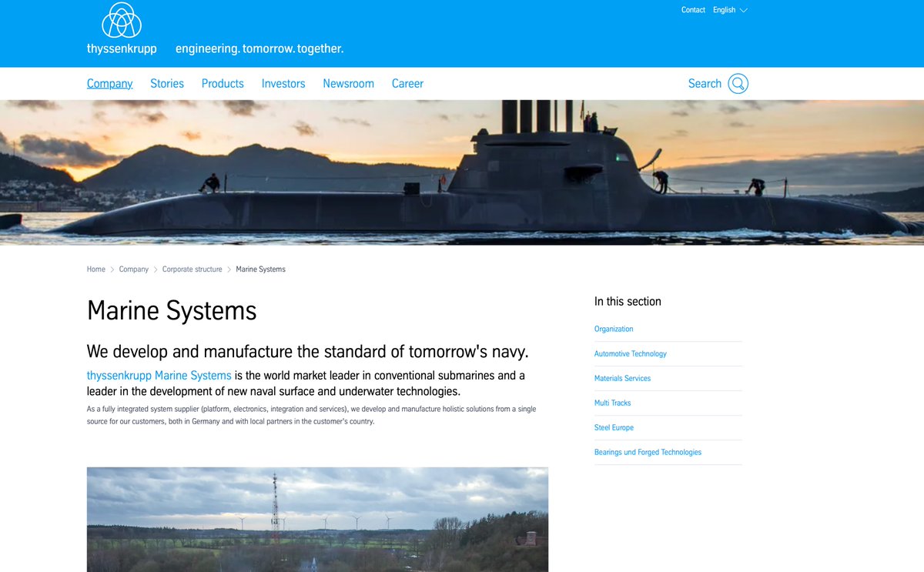
Task: Click the tagline engineering. tomorrow. together.
Action: tap(259, 49)
